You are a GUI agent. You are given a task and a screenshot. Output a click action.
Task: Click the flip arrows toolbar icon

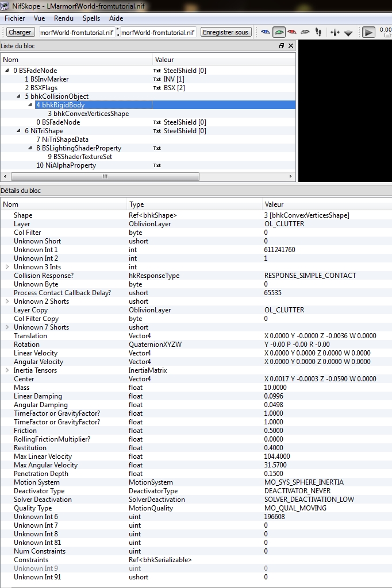point(335,32)
